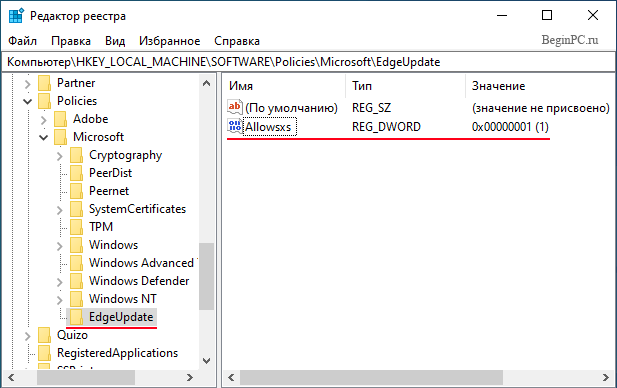Viewport: 617px width, 388px height.
Task: Select the Microsoft folder icon
Action: [x=60, y=137]
